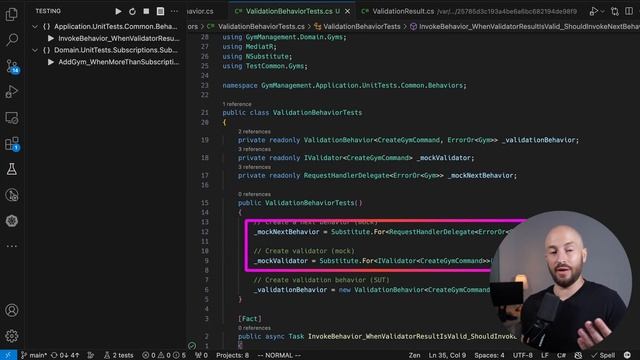
Task: Open Source Control view with 14 badge
Action: pos(11,66)
